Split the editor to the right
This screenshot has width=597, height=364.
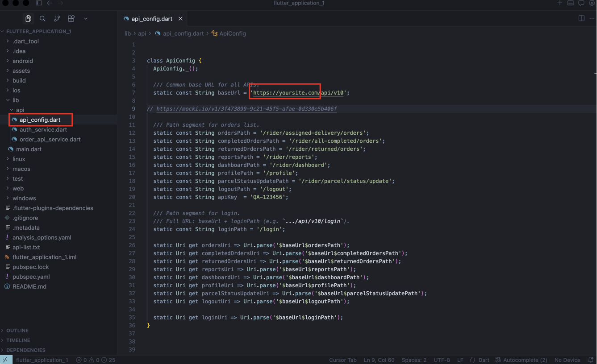(x=581, y=18)
